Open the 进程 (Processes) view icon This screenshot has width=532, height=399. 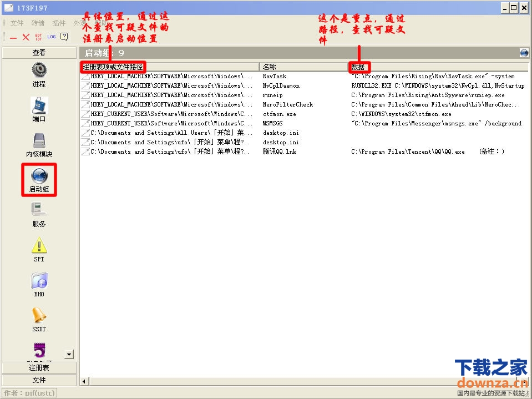[x=39, y=70]
